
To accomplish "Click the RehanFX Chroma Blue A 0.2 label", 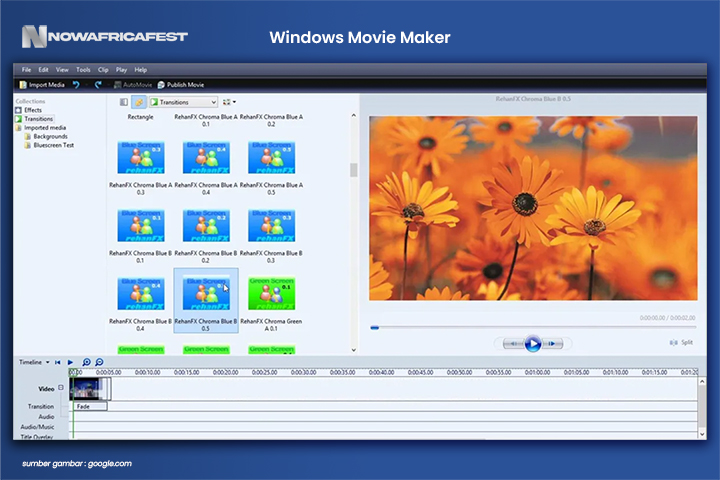I will tap(271, 120).
